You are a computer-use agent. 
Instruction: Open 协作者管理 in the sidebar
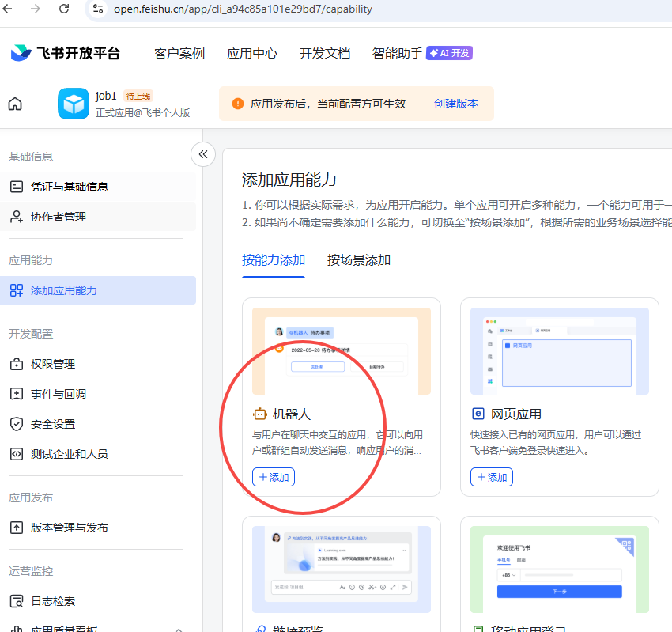(x=98, y=217)
